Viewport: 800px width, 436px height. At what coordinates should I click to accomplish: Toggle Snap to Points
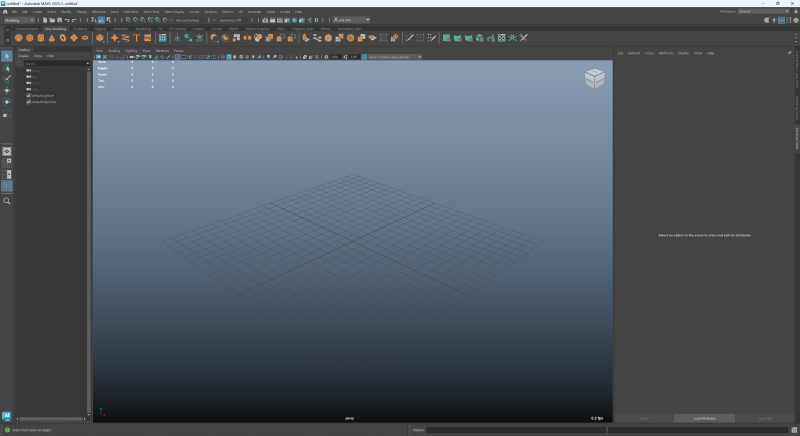click(x=143, y=20)
